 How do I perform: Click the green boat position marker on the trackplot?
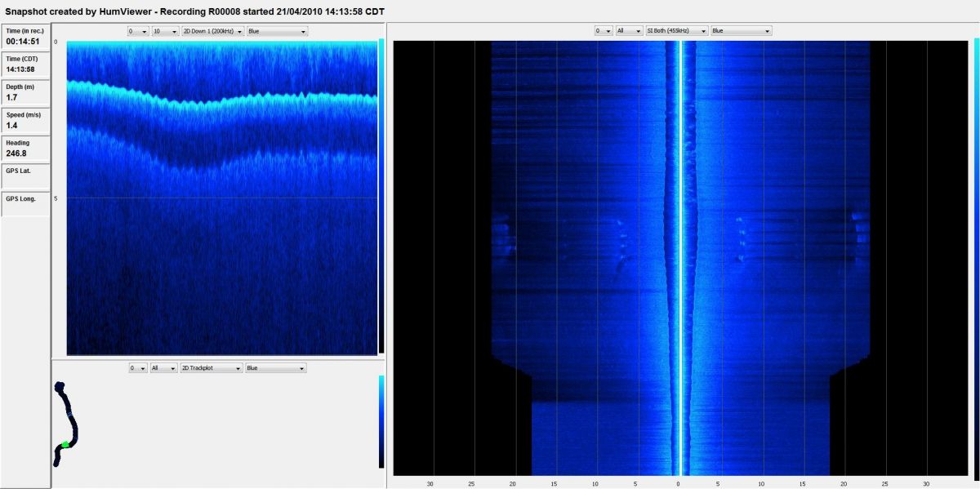click(65, 444)
